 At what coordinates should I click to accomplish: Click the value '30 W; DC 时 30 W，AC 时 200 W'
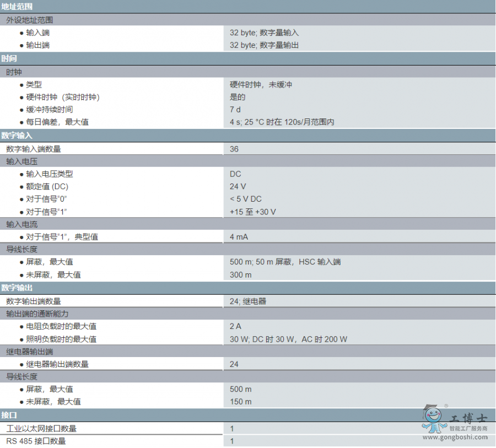pyautogui.click(x=288, y=339)
